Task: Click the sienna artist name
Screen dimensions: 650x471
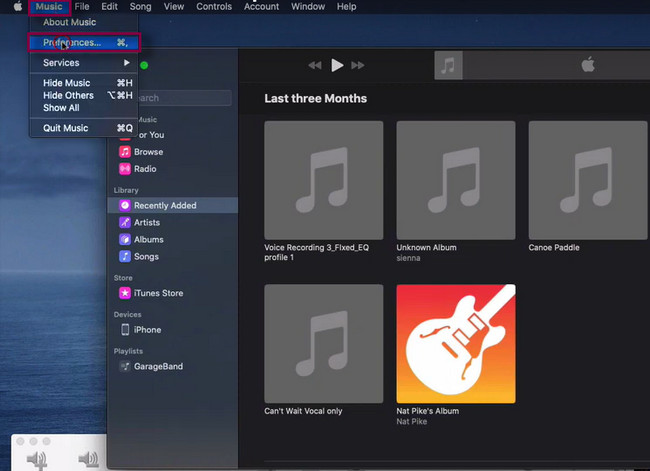Action: (408, 258)
